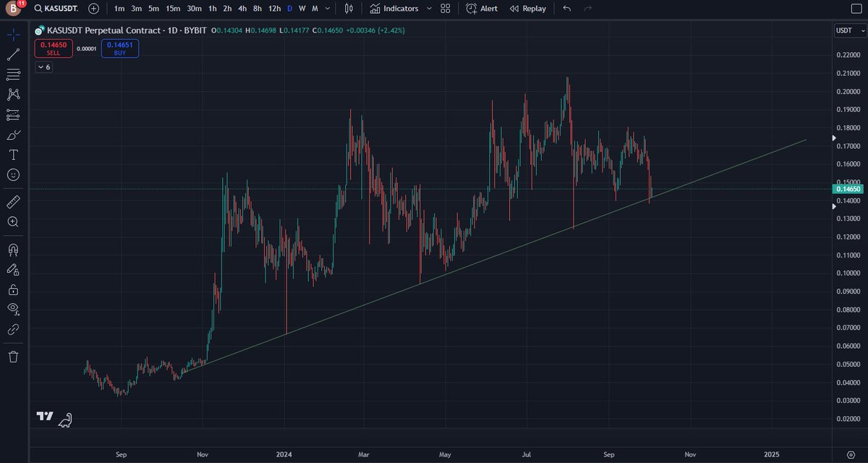Open the Indicators dialog
The height and width of the screenshot is (463, 868).
tap(393, 9)
